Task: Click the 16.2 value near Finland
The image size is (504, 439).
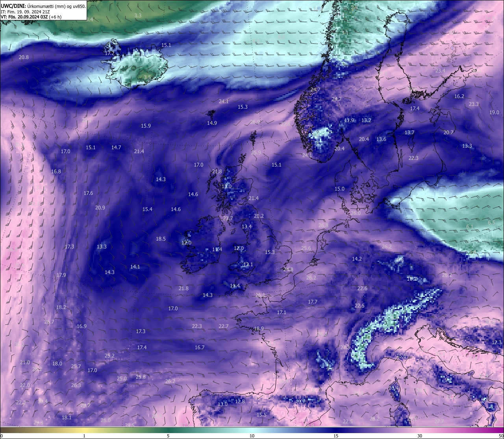Action: (459, 96)
